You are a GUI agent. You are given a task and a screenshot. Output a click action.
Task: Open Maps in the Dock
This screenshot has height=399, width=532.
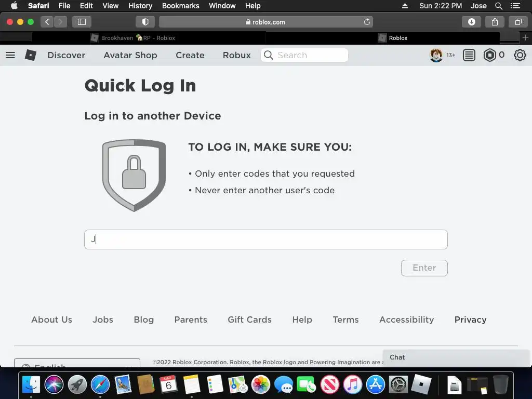(x=238, y=384)
